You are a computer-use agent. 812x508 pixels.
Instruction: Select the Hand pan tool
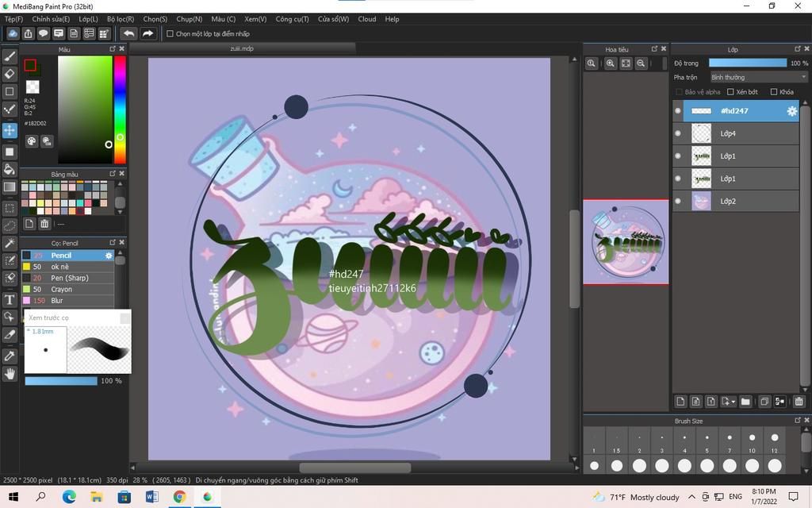[x=10, y=374]
